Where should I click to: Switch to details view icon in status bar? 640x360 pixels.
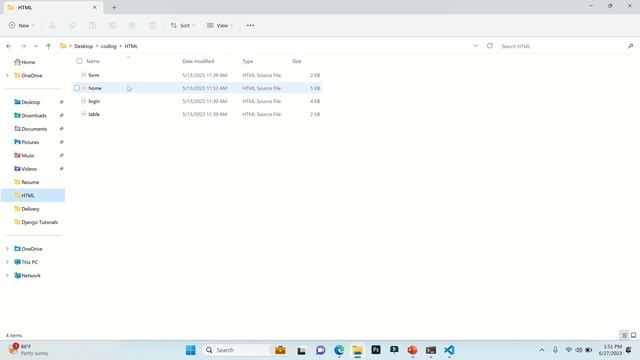[624, 336]
